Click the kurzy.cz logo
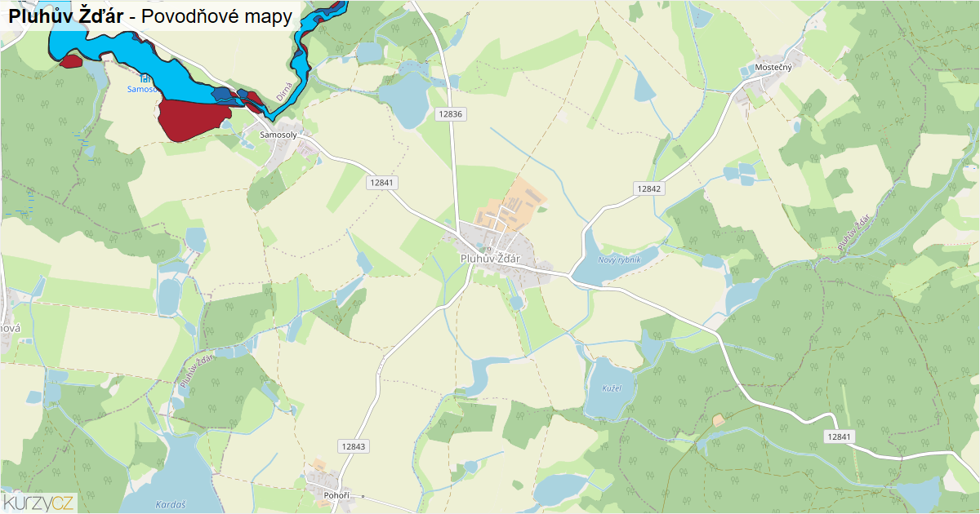980x514 pixels. pos(39,502)
